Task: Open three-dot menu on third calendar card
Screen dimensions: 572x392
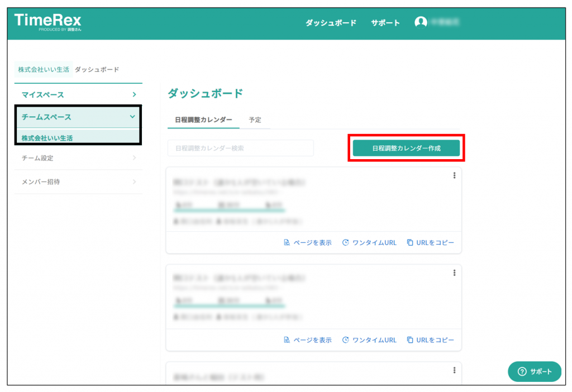Action: pos(454,370)
